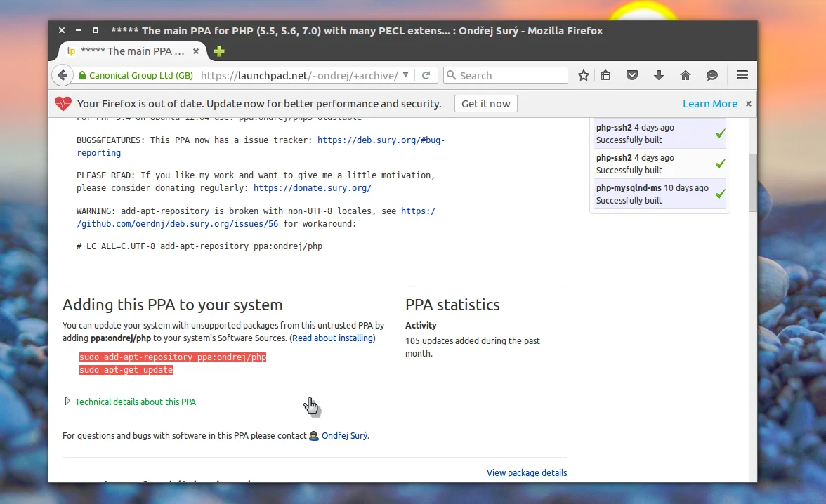Open the Hello chat smiley icon
Image resolution: width=826 pixels, height=504 pixels.
(712, 75)
